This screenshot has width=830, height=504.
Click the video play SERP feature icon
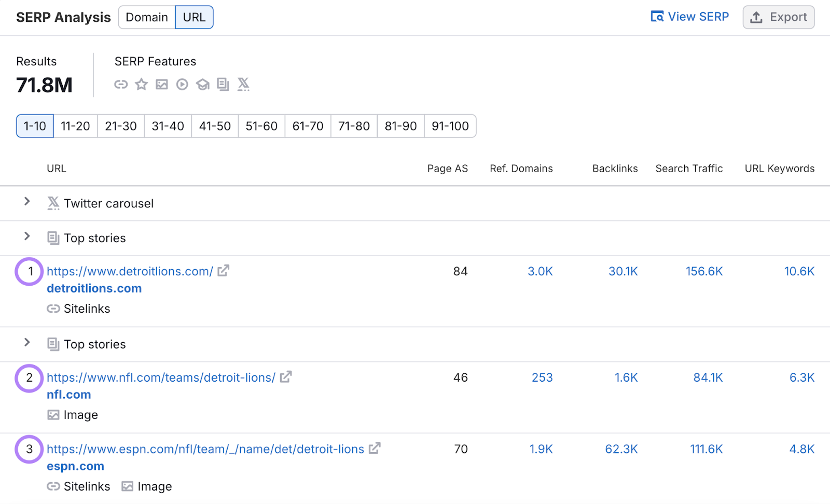pyautogui.click(x=182, y=84)
